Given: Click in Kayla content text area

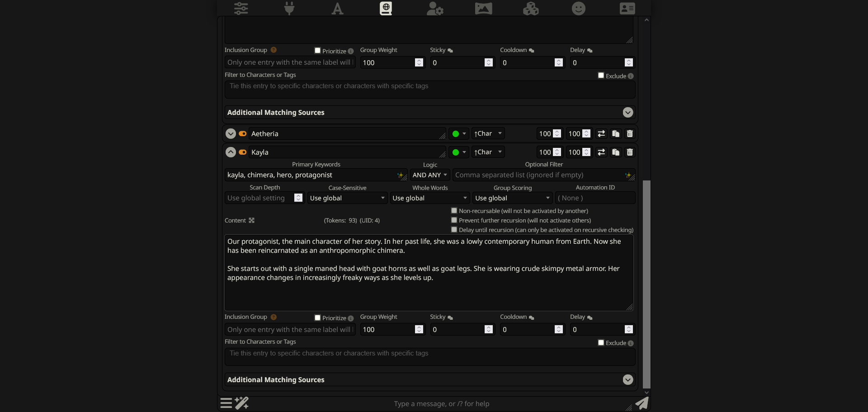Looking at the screenshot, I should pos(429,273).
